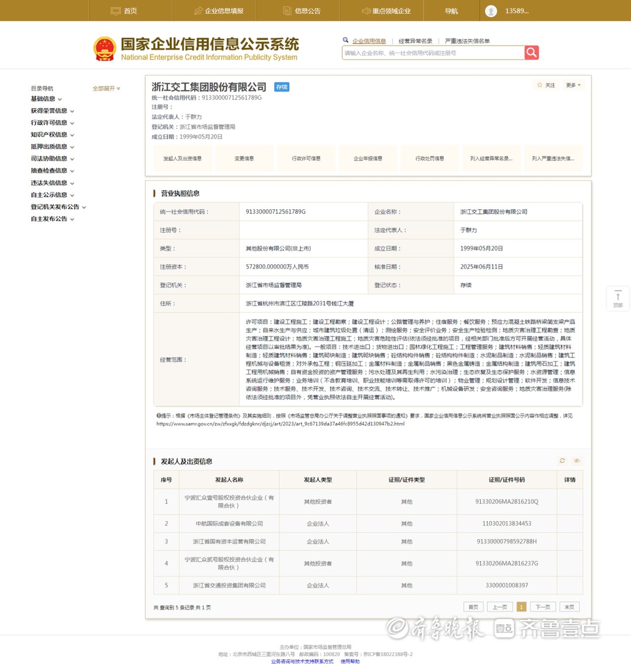Click registered capital value 572800.000000万人民币

click(x=277, y=266)
